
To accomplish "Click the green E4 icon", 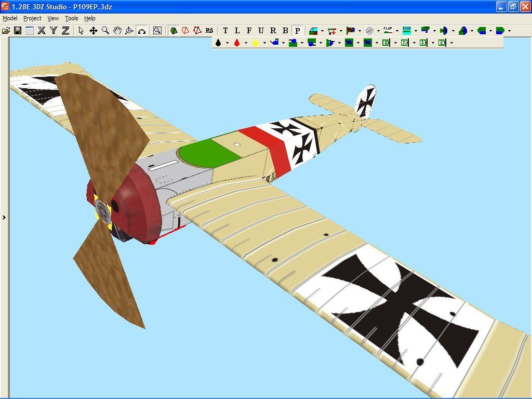I will pos(442,43).
